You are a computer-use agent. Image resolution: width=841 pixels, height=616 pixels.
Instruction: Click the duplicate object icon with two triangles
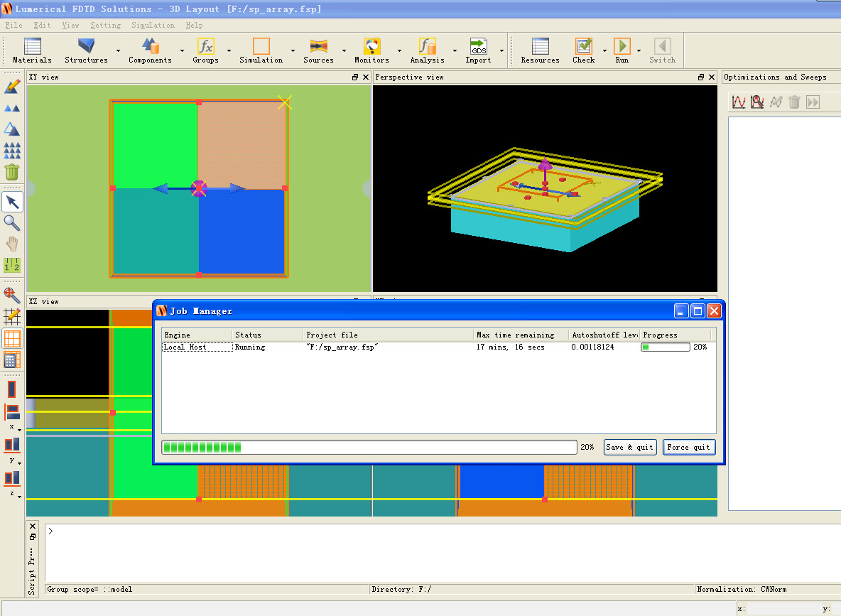(12, 108)
